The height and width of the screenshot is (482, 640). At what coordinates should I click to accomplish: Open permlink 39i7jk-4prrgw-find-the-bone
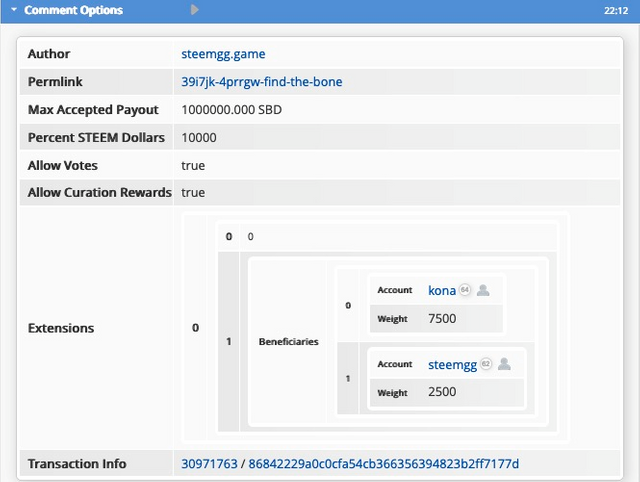pos(262,82)
